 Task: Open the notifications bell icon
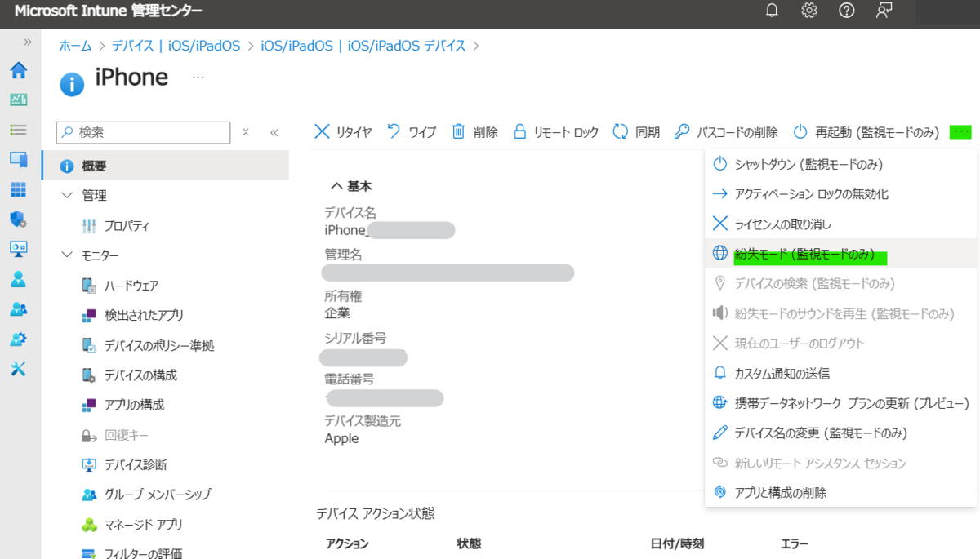pos(772,11)
